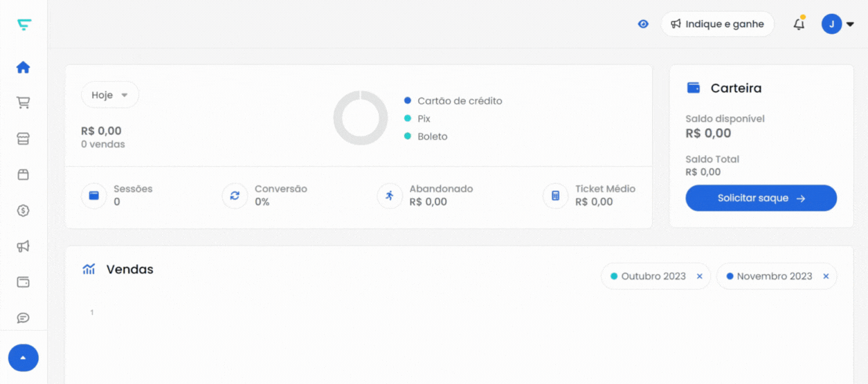This screenshot has height=384, width=868.
Task: Open the Hoje period dropdown
Action: point(110,95)
